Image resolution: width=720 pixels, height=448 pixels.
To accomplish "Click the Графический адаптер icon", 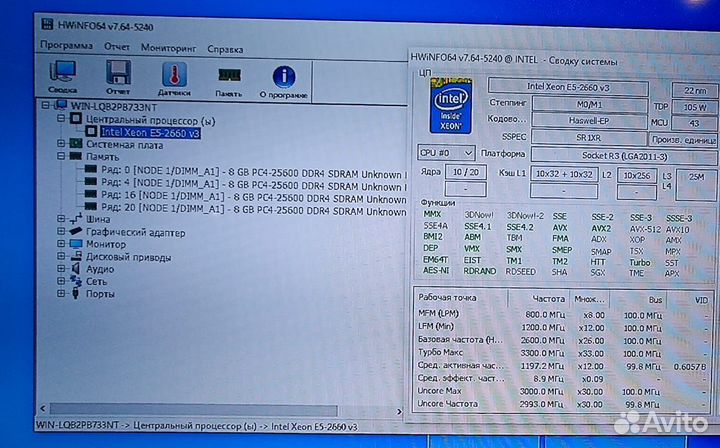I will pos(75,231).
